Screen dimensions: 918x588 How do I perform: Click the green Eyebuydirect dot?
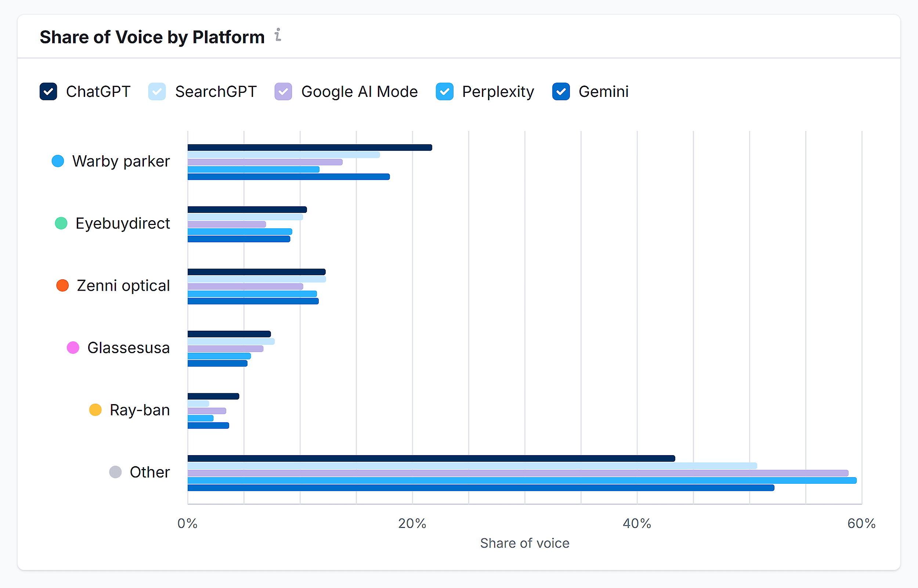(61, 224)
